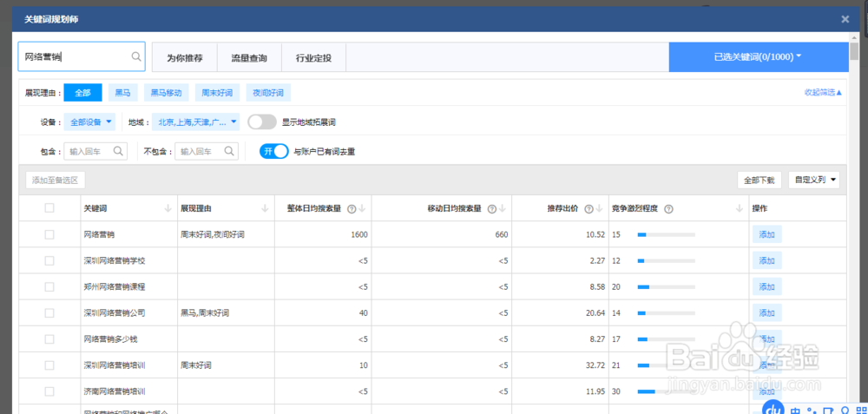Select the 周末好词 filter

(217, 92)
